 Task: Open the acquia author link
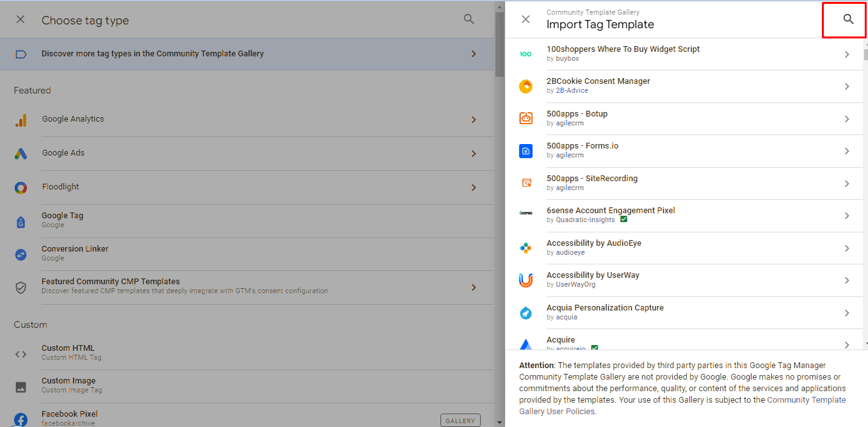point(567,318)
